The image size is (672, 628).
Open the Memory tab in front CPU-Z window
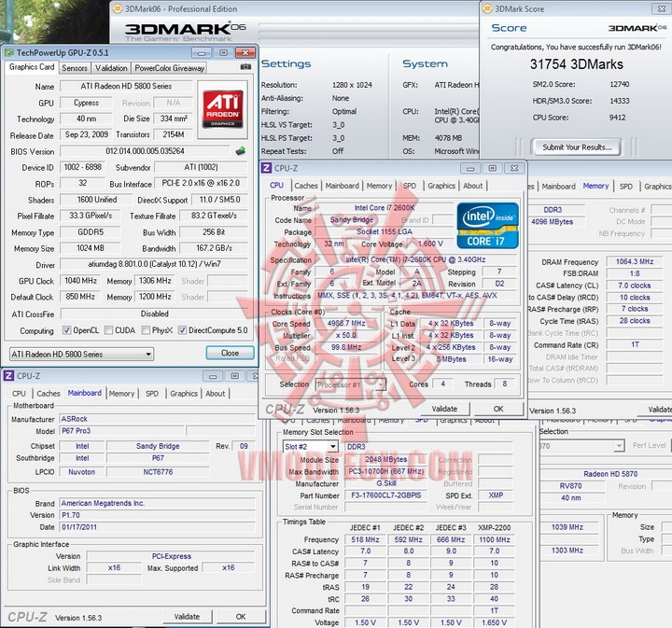tap(379, 186)
